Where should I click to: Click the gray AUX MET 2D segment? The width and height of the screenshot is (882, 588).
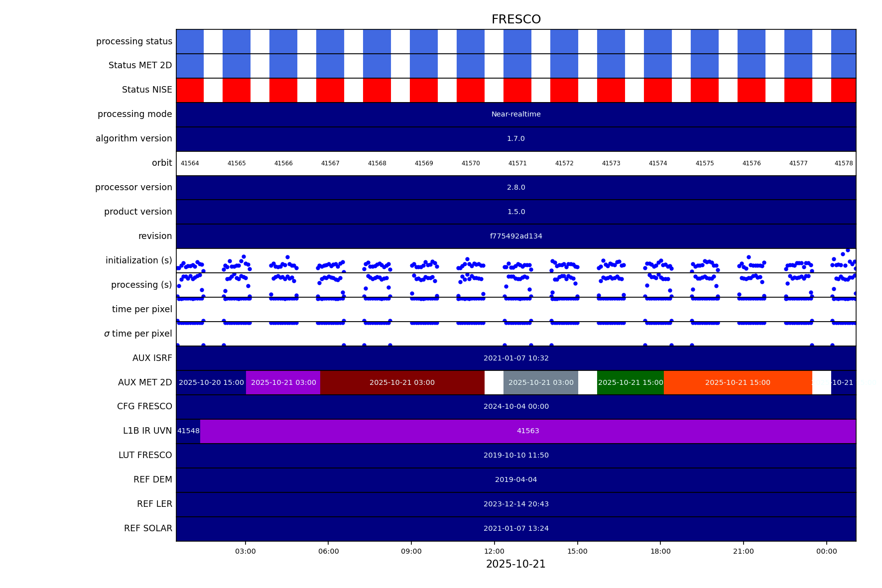[x=541, y=383]
